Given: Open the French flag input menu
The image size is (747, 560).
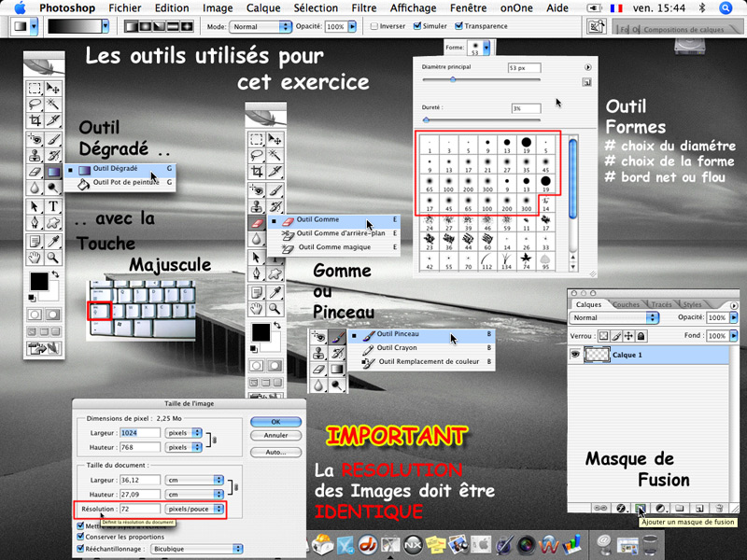Looking at the screenshot, I should point(616,7).
